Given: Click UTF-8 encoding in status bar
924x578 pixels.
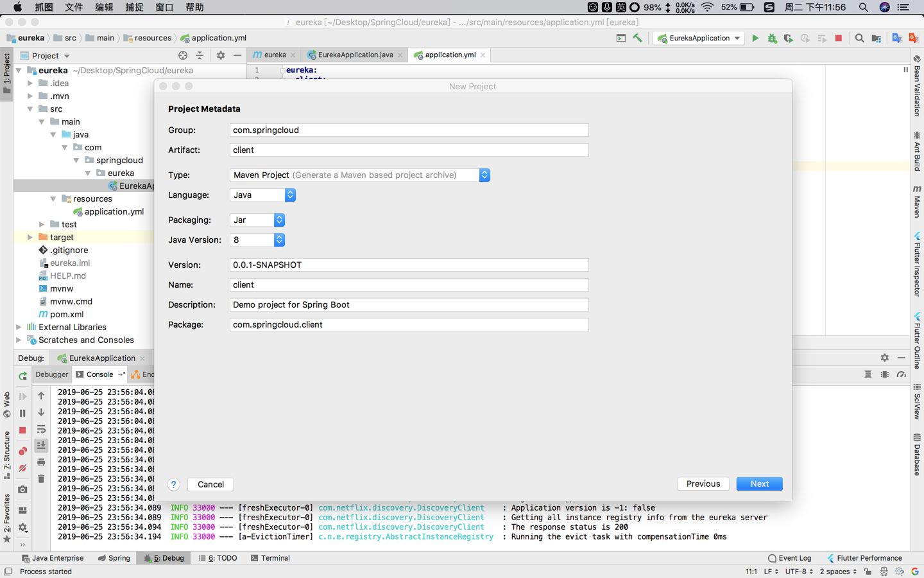Looking at the screenshot, I should coord(799,572).
